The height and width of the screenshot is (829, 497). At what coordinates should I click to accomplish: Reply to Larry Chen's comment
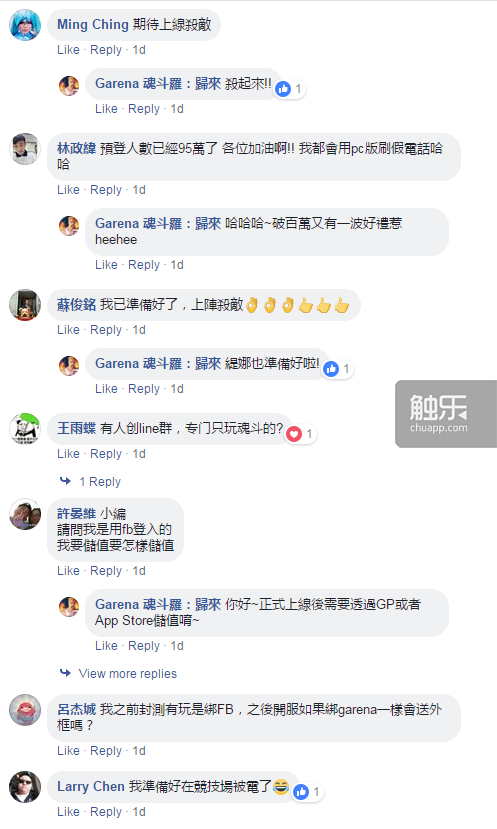tap(106, 812)
